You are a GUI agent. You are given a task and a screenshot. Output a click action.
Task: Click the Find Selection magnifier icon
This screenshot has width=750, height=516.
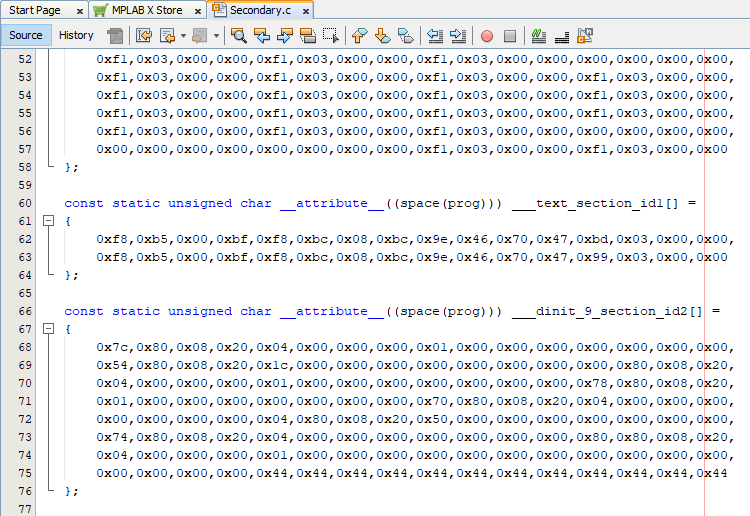(239, 35)
